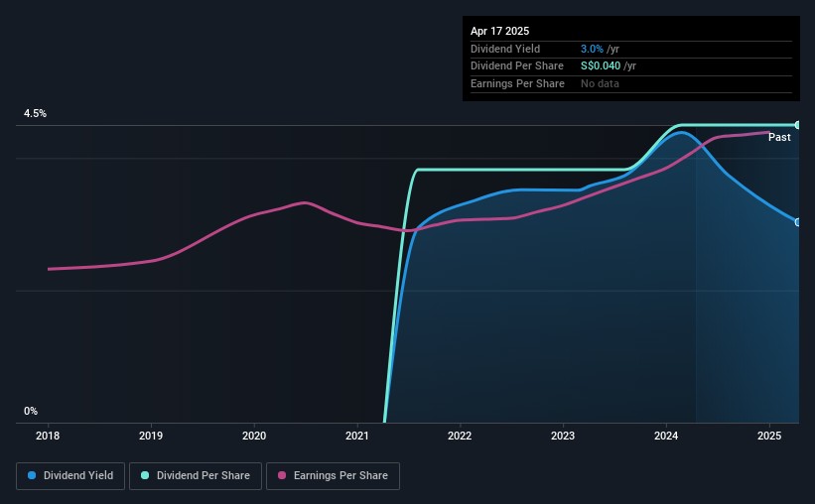Screen dimensions: 815x504
Task: Click the 4.5% y-axis label
Action: [36, 114]
